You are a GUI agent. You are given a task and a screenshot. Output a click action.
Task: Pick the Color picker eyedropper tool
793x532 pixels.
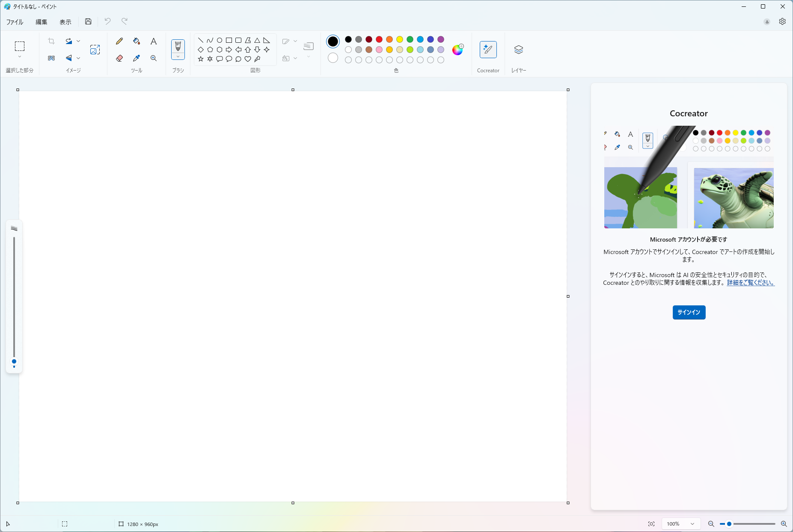pos(136,58)
